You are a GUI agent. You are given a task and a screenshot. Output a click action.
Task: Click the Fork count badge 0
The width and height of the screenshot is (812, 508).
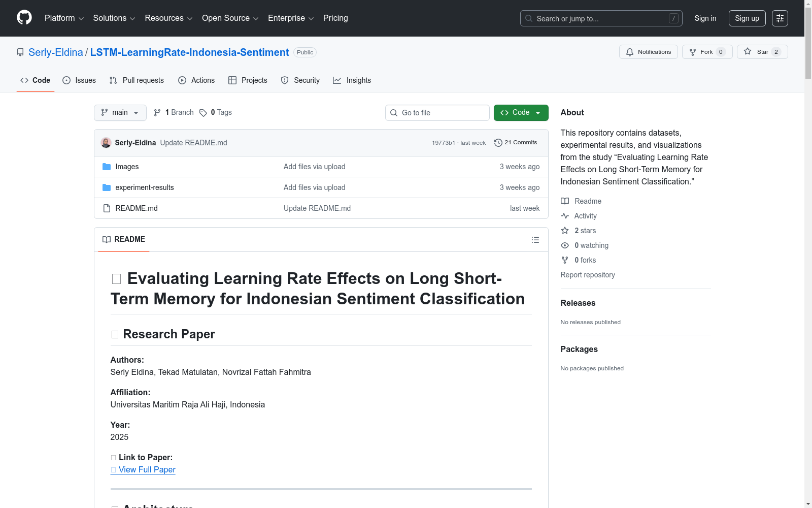[x=721, y=52]
